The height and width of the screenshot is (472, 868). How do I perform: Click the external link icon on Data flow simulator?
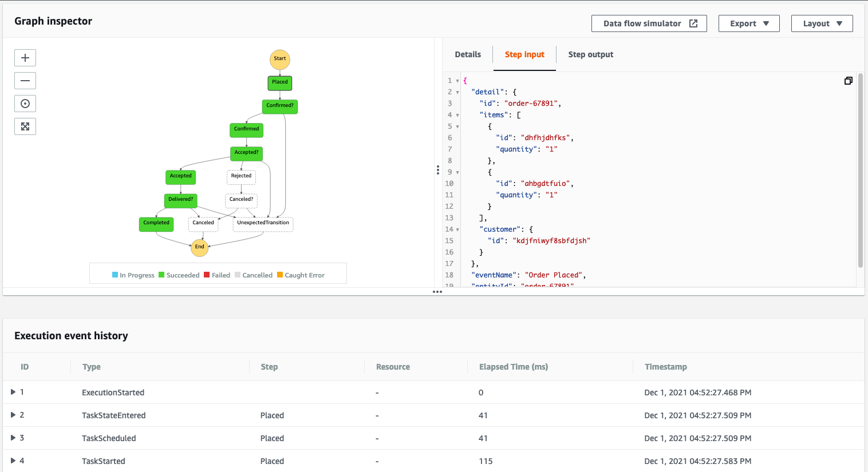[693, 23]
